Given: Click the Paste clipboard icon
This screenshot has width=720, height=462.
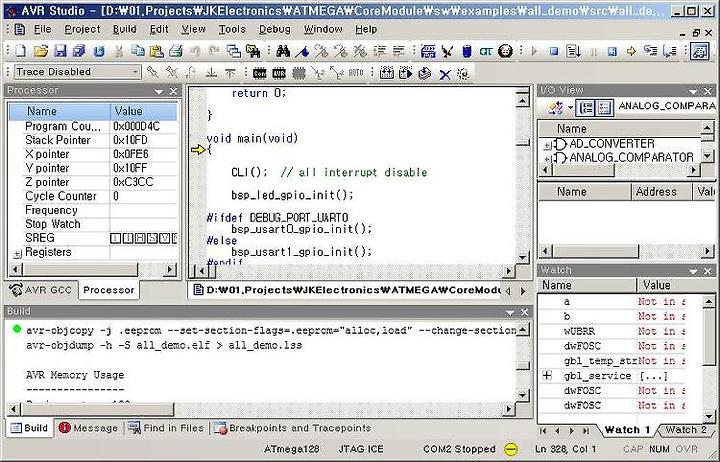Looking at the screenshot, I should (x=157, y=51).
